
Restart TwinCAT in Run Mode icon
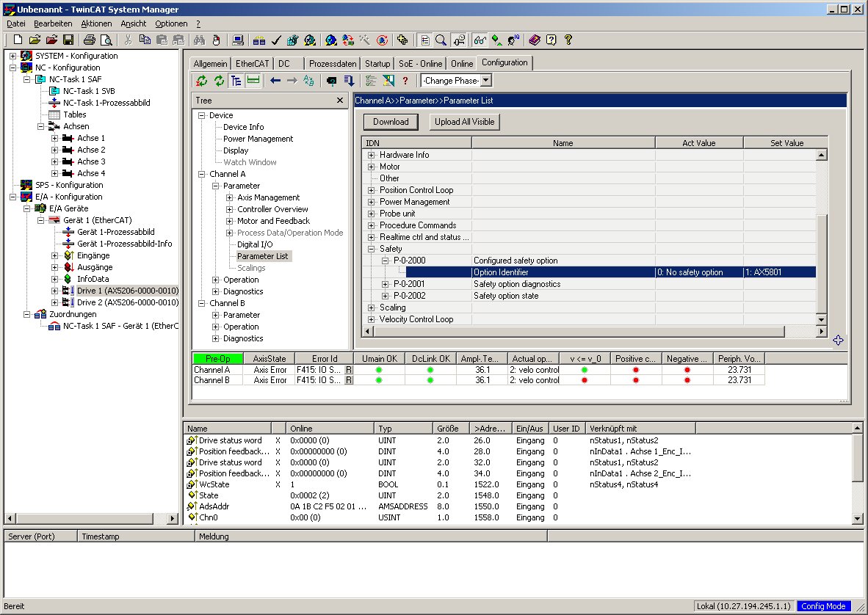coord(310,40)
